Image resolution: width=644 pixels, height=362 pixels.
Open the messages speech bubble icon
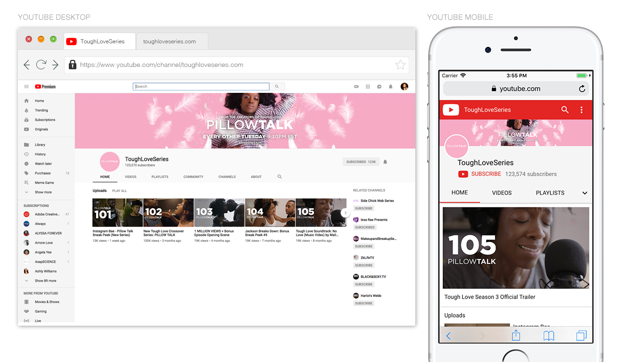tap(379, 87)
